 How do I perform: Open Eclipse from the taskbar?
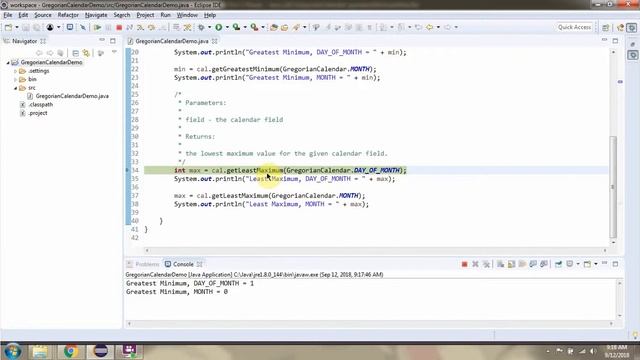100,351
